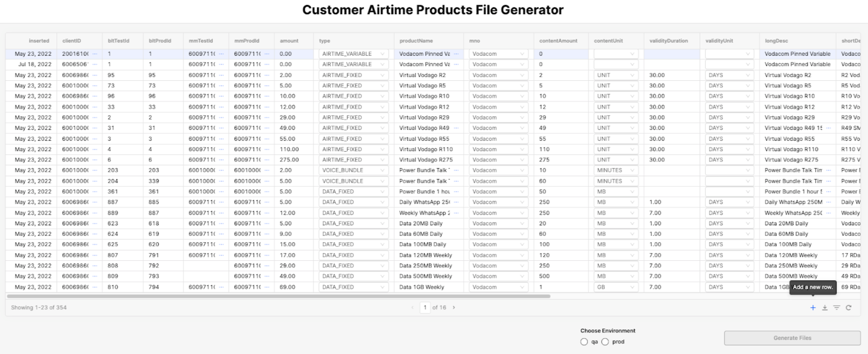Viewport: 868px width, 354px height.
Task: Expand ellipsis in first row clientID cell
Action: point(95,54)
